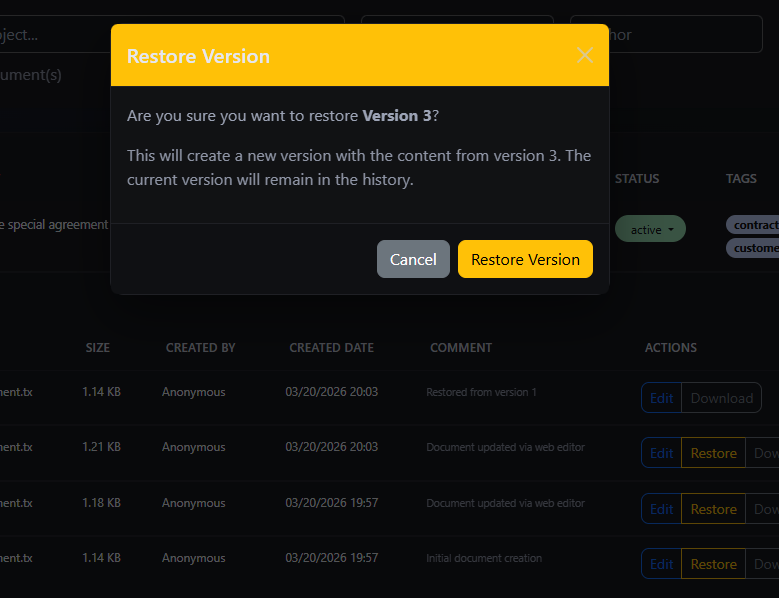Confirm with the yellow Restore Version button
779x598 pixels.
coord(525,259)
